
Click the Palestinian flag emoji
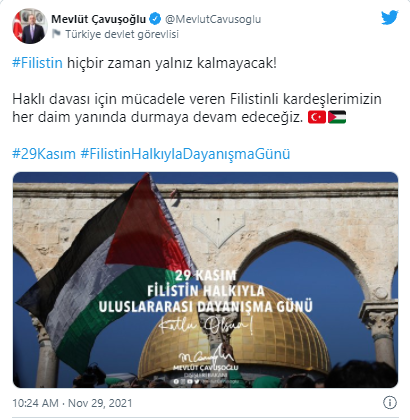[337, 117]
